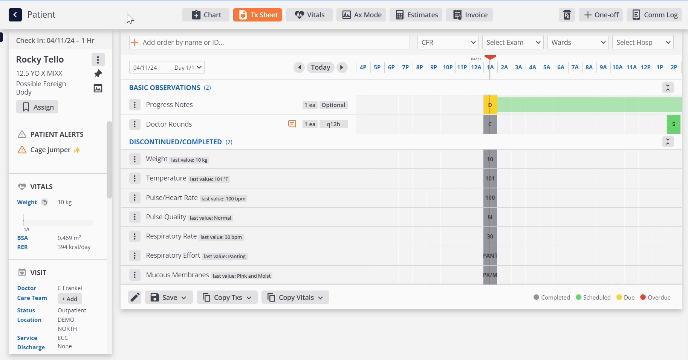Viewport: 688px width, 360px height.
Task: Click the Today button
Action: 320,67
